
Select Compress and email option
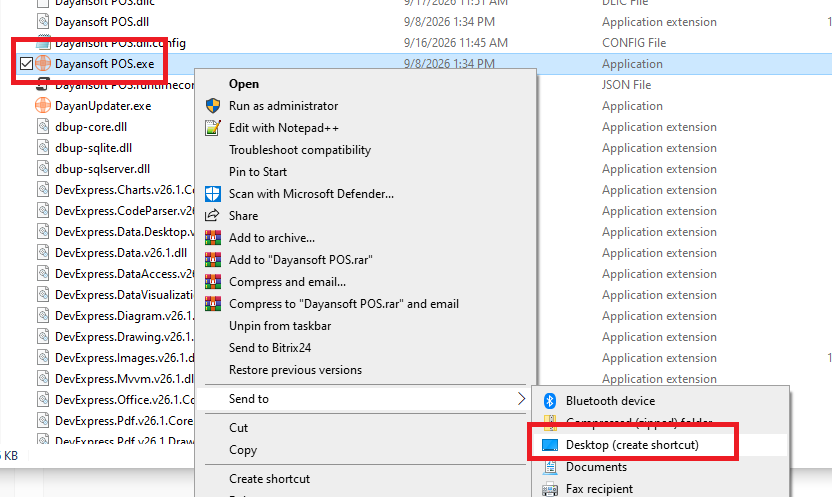287,282
